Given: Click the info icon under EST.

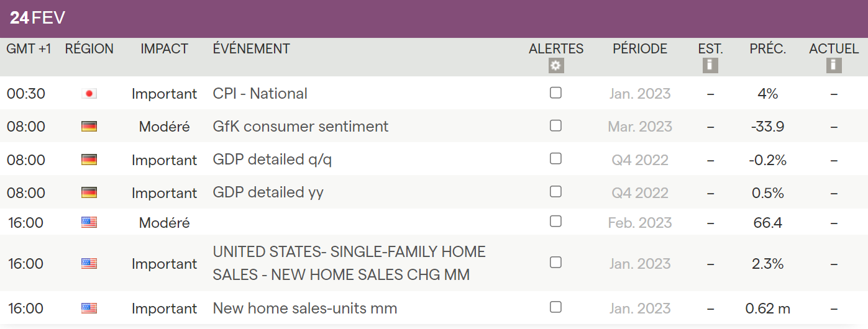Looking at the screenshot, I should tap(710, 65).
